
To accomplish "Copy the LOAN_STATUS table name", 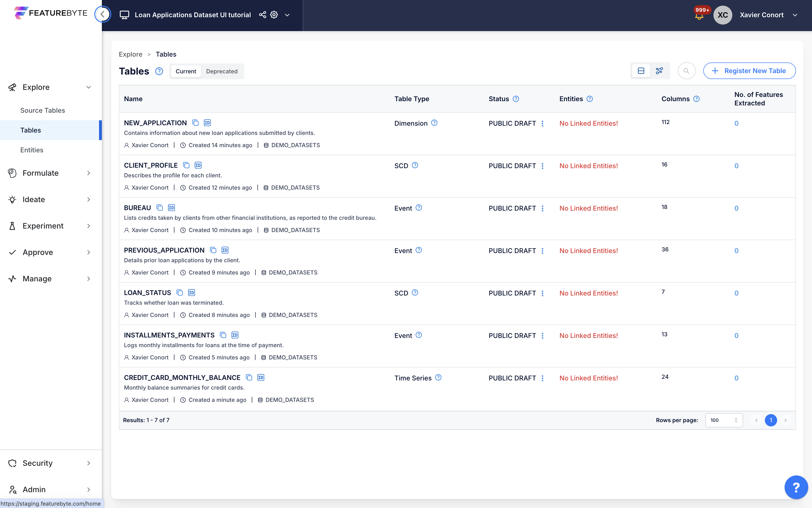I will [x=180, y=293].
